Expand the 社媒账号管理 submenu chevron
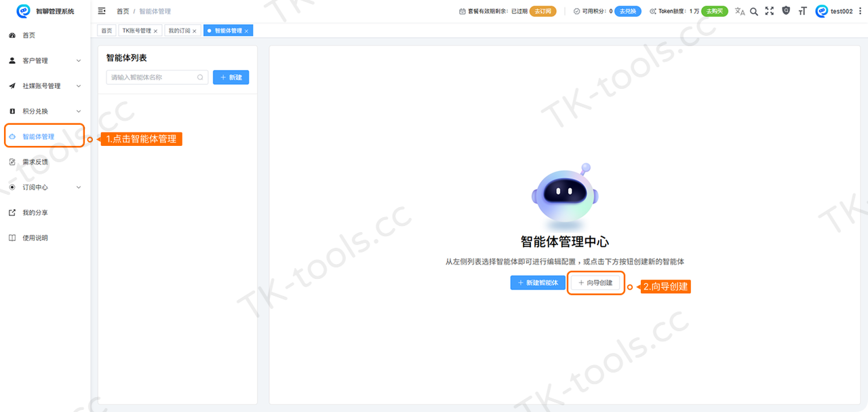The width and height of the screenshot is (868, 412). tap(79, 86)
